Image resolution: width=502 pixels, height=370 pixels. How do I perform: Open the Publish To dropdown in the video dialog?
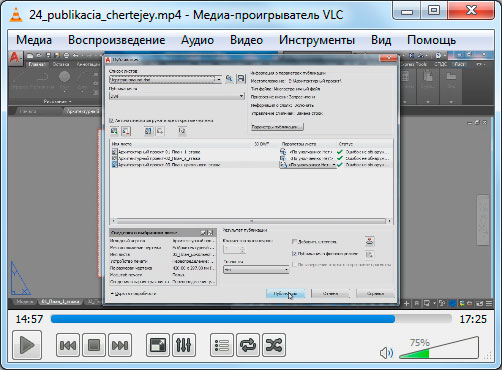click(x=177, y=96)
